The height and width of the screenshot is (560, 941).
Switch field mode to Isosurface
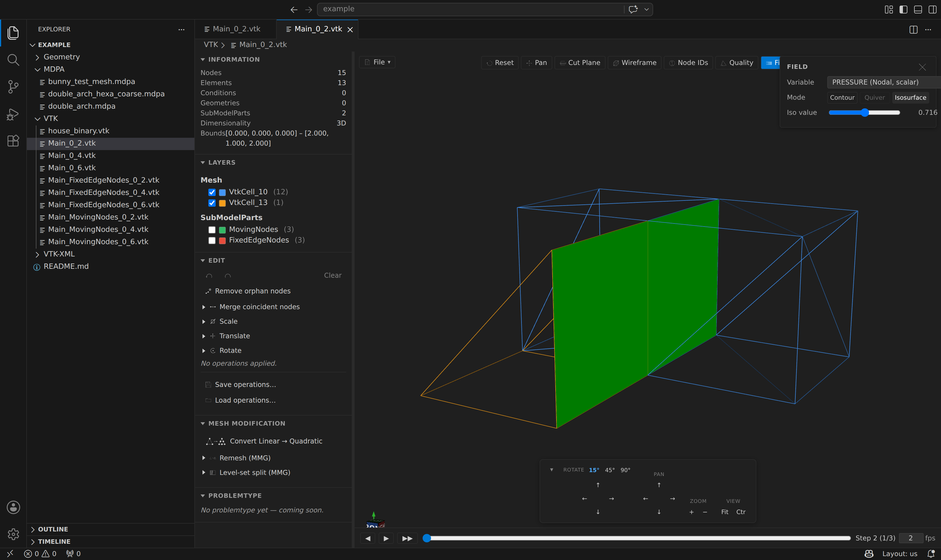[x=910, y=97]
